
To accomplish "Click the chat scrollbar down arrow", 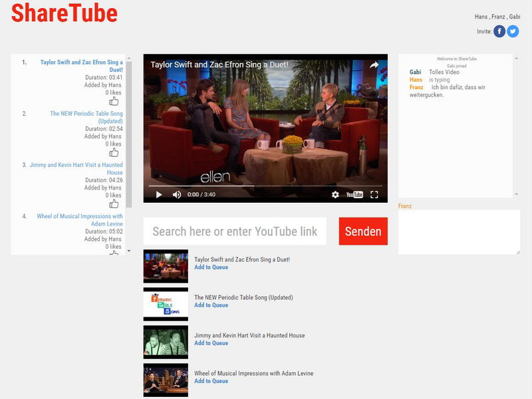I will pos(517,194).
